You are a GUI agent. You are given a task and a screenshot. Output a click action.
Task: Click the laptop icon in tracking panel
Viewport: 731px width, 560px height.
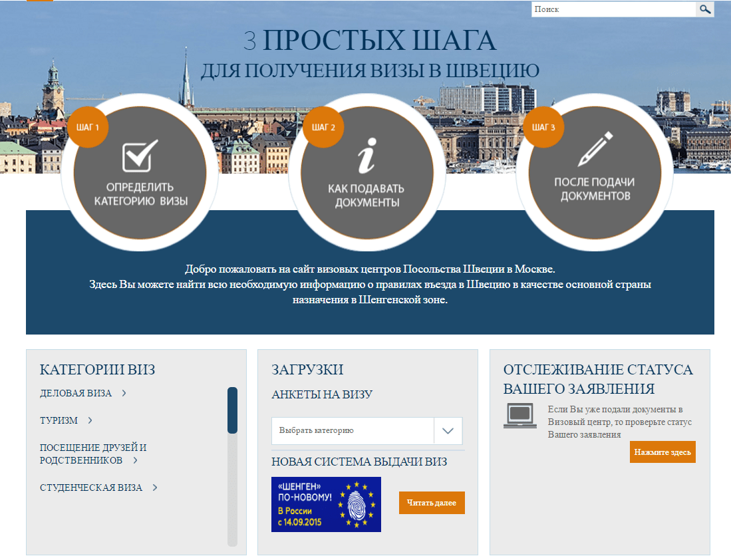[x=520, y=415]
